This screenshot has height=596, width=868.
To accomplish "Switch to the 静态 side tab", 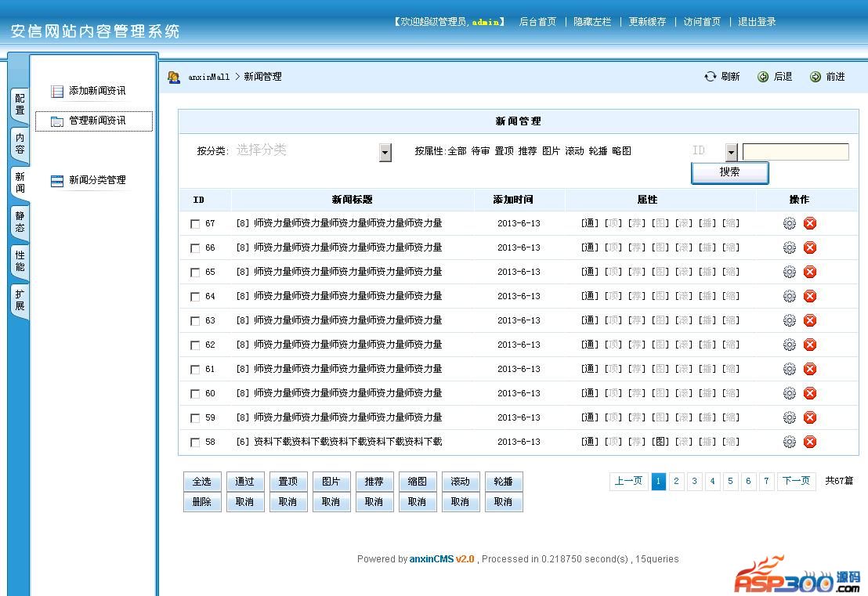I will tap(20, 222).
